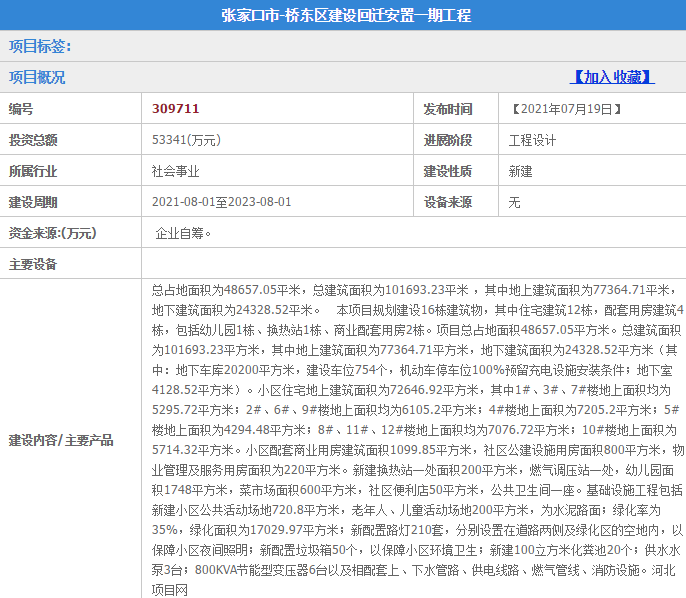Select the 工程设计 stage value
686x598 pixels.
(533, 140)
